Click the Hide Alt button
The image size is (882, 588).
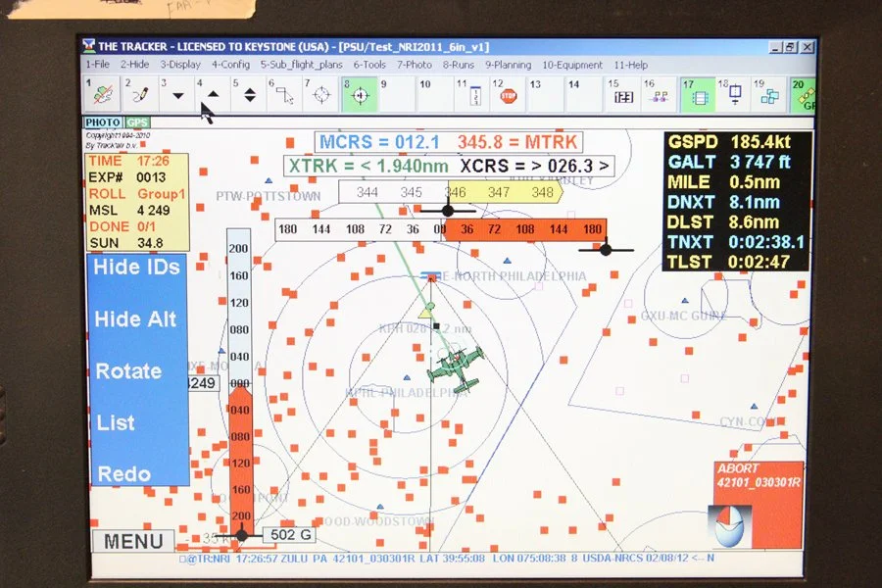point(135,319)
